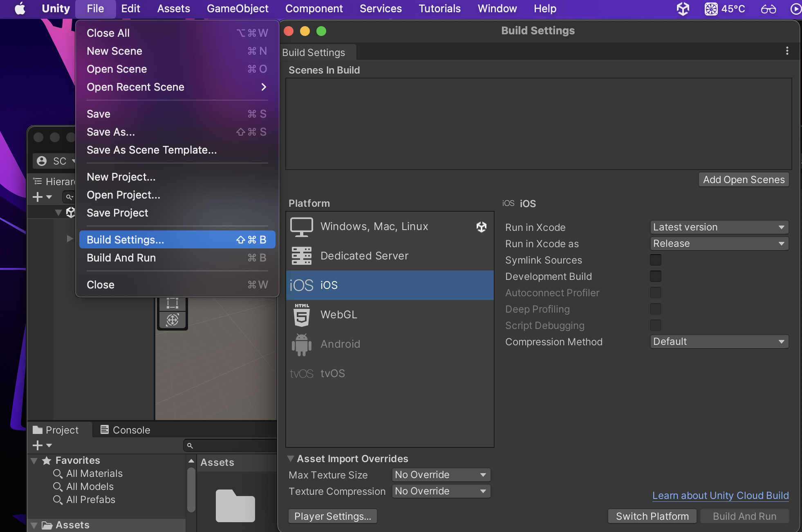Open Build Settings window options menu
The width and height of the screenshot is (802, 532).
point(787,51)
